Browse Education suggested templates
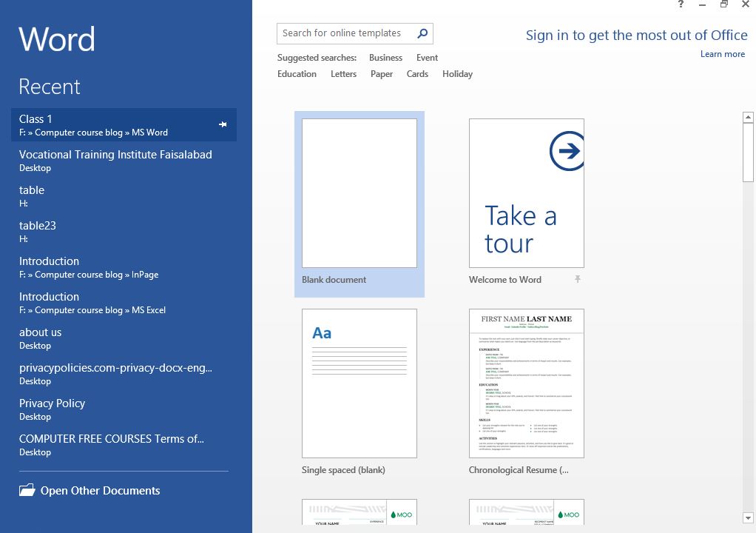The width and height of the screenshot is (756, 533). click(297, 74)
